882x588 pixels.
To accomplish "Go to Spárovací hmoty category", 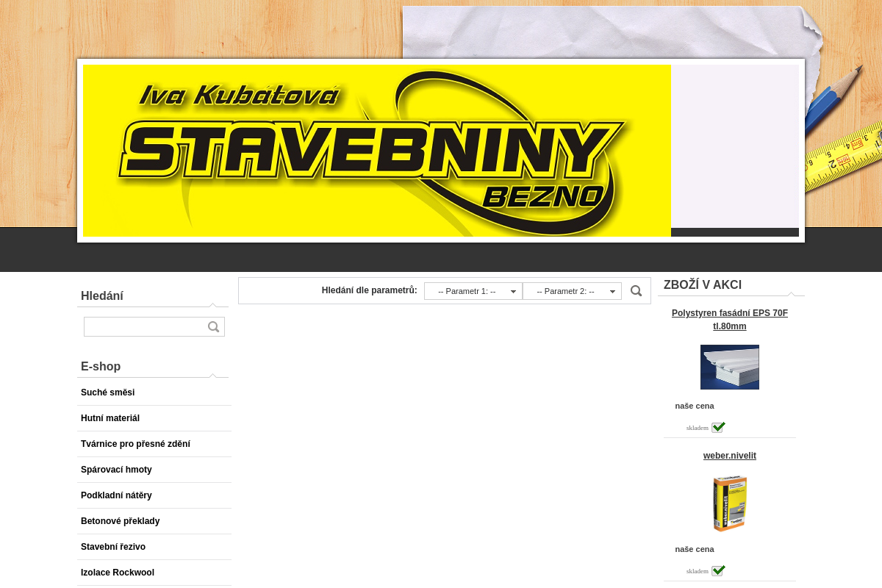I will pyautogui.click(x=116, y=470).
